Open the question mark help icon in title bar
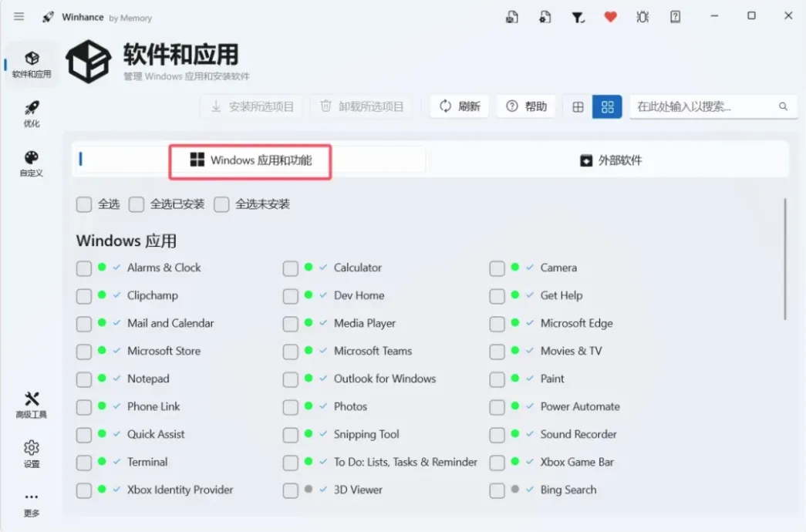This screenshot has height=532, width=806. point(676,17)
